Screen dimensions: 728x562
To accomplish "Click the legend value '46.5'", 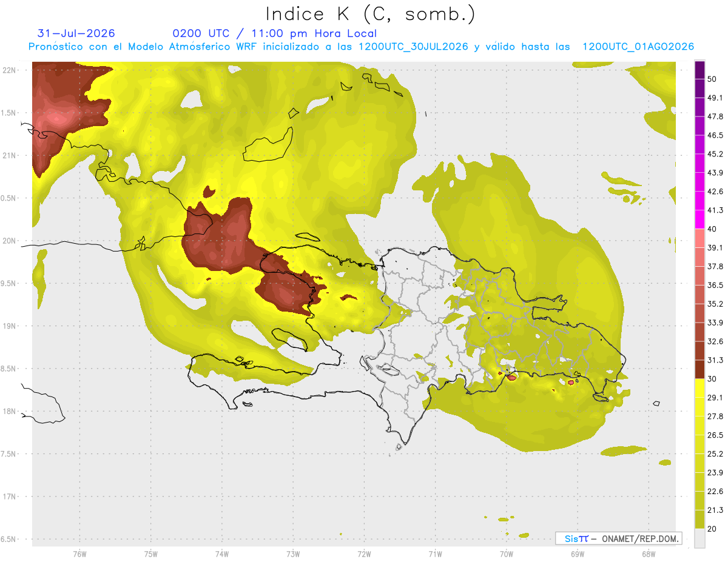I will pyautogui.click(x=715, y=135).
